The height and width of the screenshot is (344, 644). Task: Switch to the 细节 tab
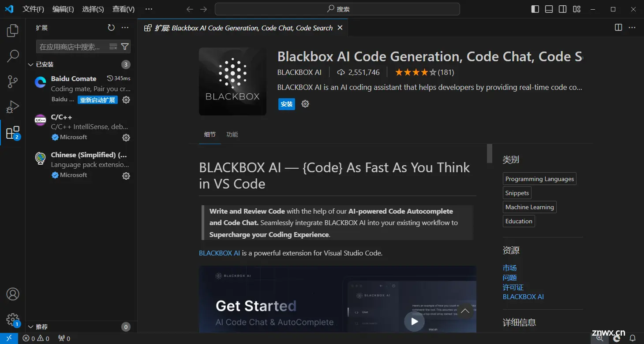[x=210, y=135]
